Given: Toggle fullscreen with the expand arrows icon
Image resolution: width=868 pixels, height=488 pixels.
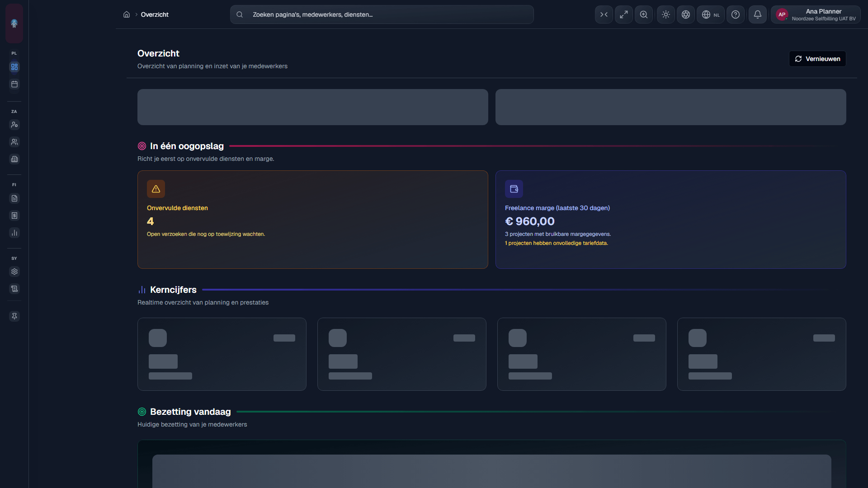Looking at the screenshot, I should pos(624,14).
